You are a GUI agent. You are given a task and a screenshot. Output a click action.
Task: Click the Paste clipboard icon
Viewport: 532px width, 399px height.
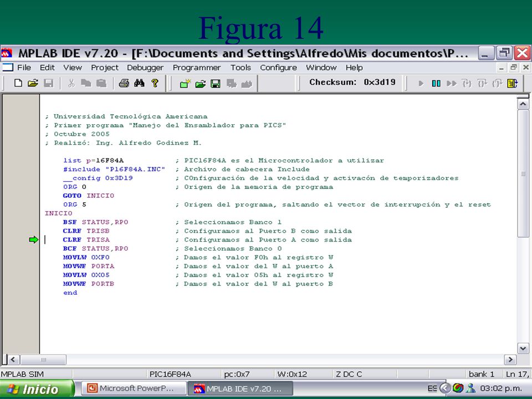[101, 83]
